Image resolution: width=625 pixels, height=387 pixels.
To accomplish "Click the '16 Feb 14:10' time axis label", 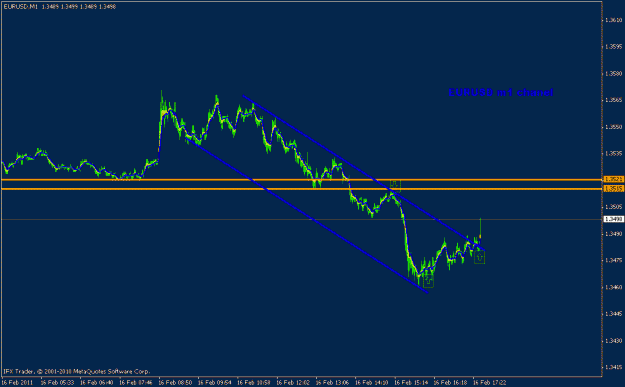I will click(x=372, y=383).
